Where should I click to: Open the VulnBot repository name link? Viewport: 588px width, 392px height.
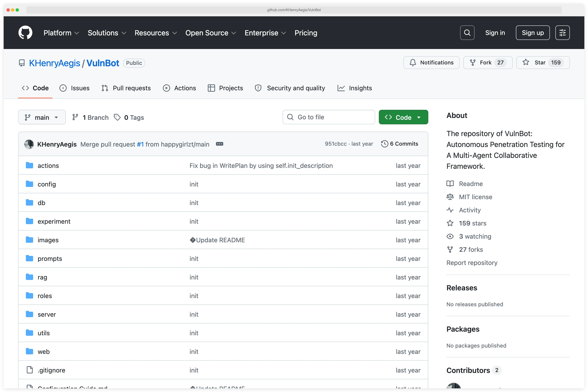[103, 63]
